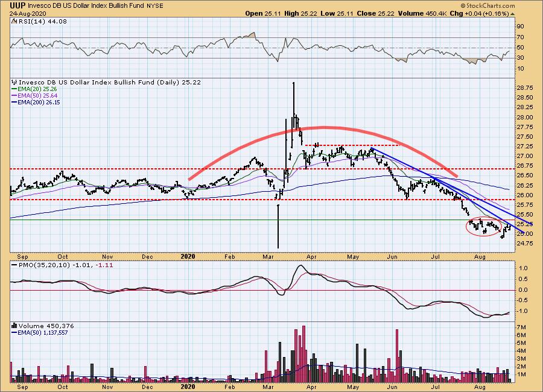Click the Aug label on lower time axis
The height and width of the screenshot is (392, 543).
[480, 387]
